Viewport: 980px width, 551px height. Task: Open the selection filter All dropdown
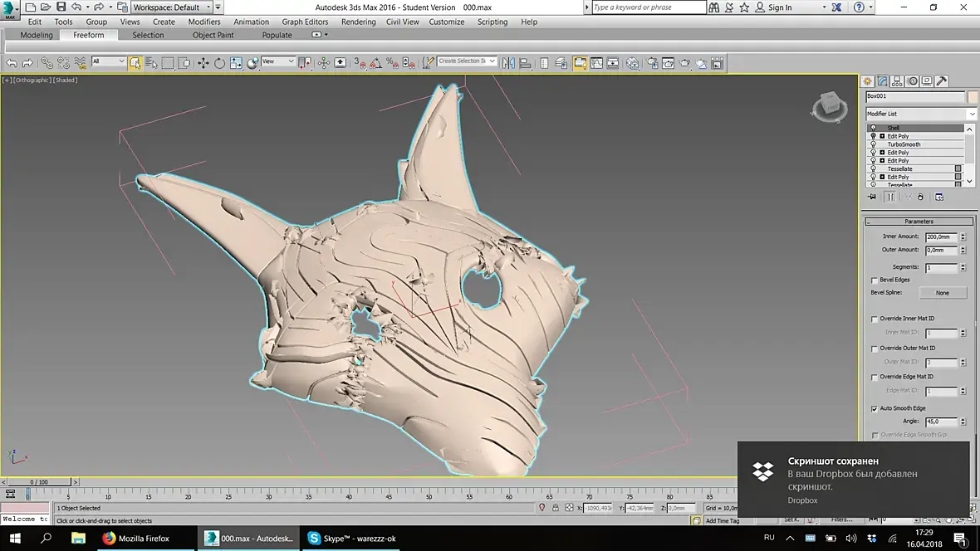tap(109, 62)
